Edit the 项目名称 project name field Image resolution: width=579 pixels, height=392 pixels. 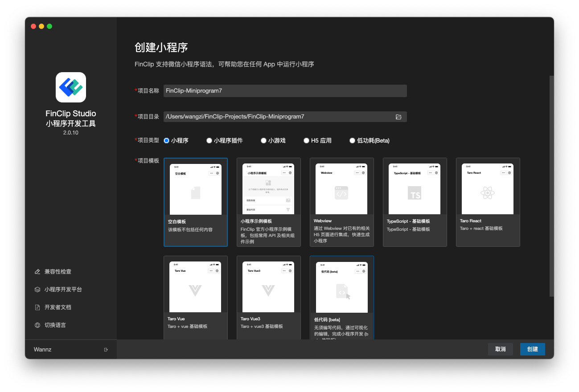[x=285, y=90]
